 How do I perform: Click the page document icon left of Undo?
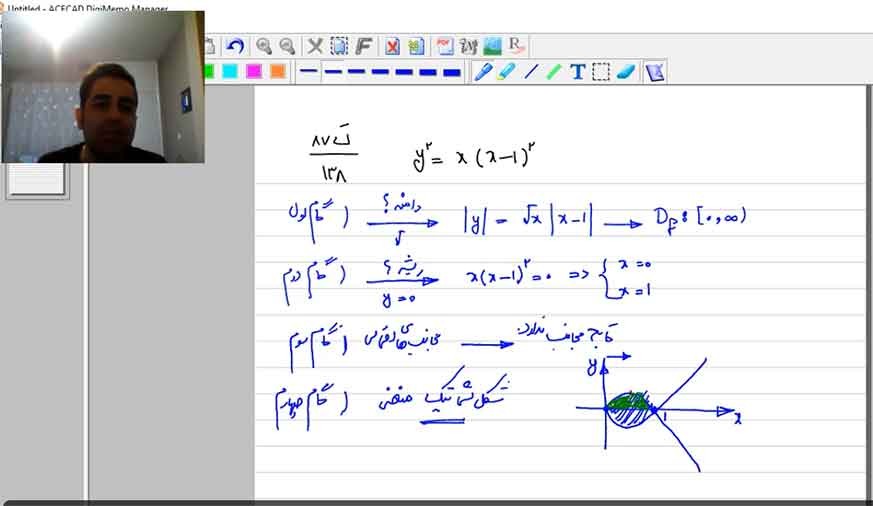(210, 46)
